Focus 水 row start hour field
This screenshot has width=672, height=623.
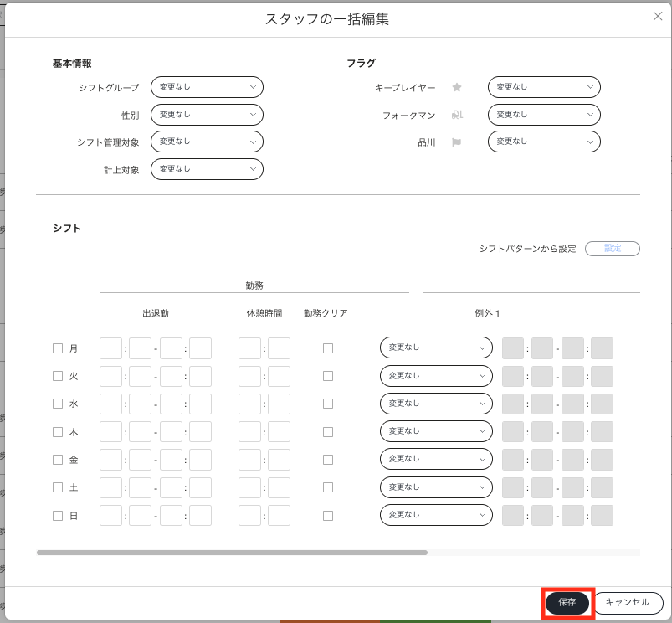coord(110,404)
